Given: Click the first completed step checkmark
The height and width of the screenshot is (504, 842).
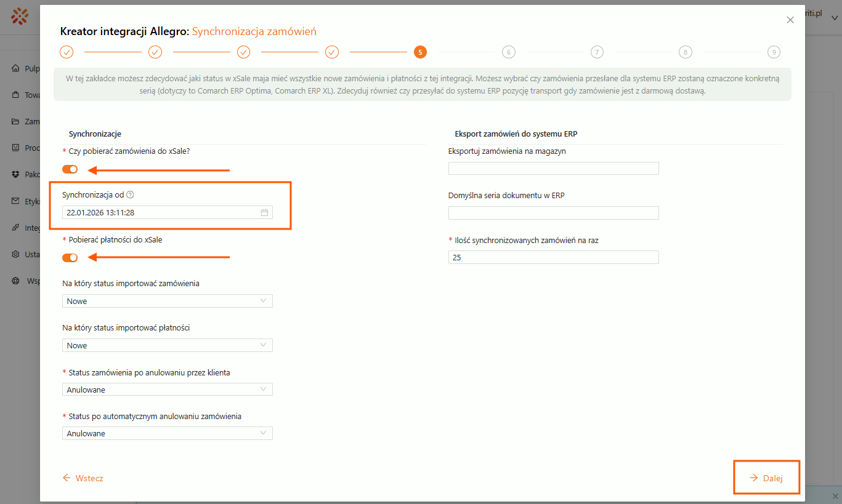Looking at the screenshot, I should point(67,52).
